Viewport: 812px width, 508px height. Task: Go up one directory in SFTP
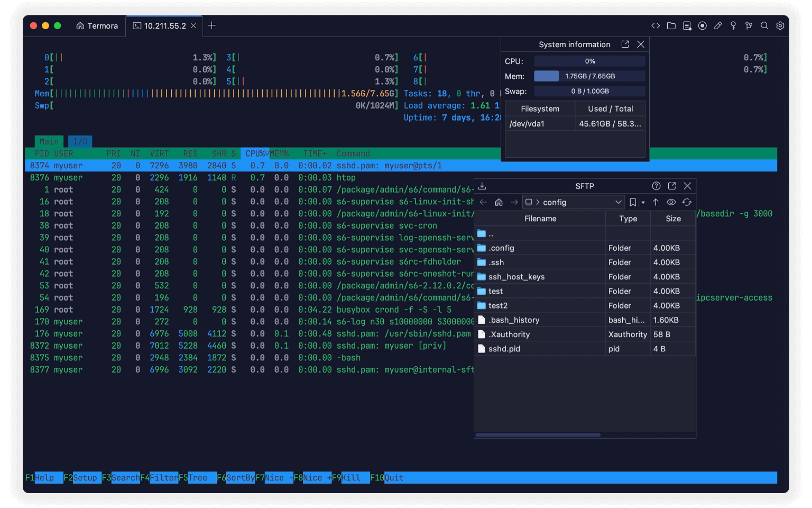point(656,202)
